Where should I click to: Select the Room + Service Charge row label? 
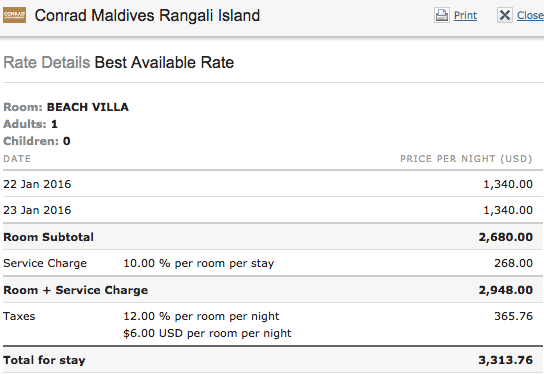click(76, 290)
